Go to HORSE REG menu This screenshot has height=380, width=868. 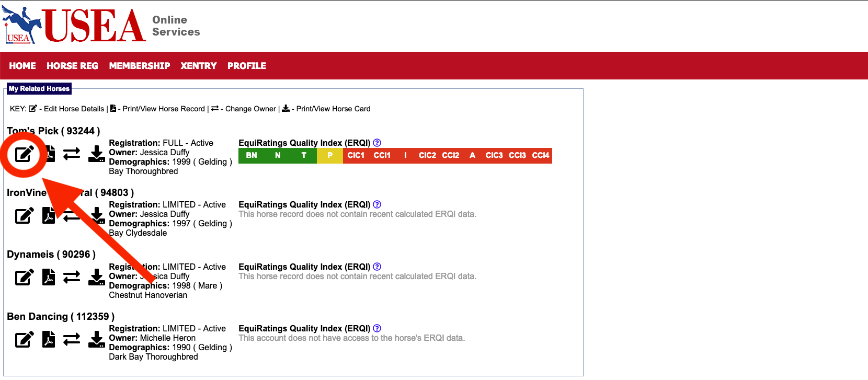(x=72, y=66)
